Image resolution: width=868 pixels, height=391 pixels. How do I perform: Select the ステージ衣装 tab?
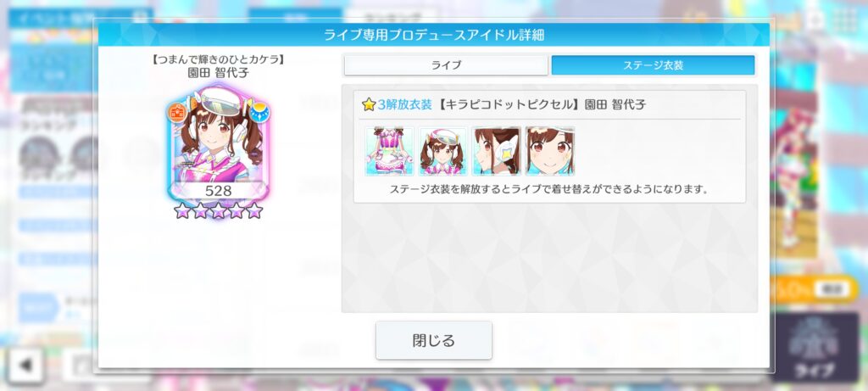point(653,65)
